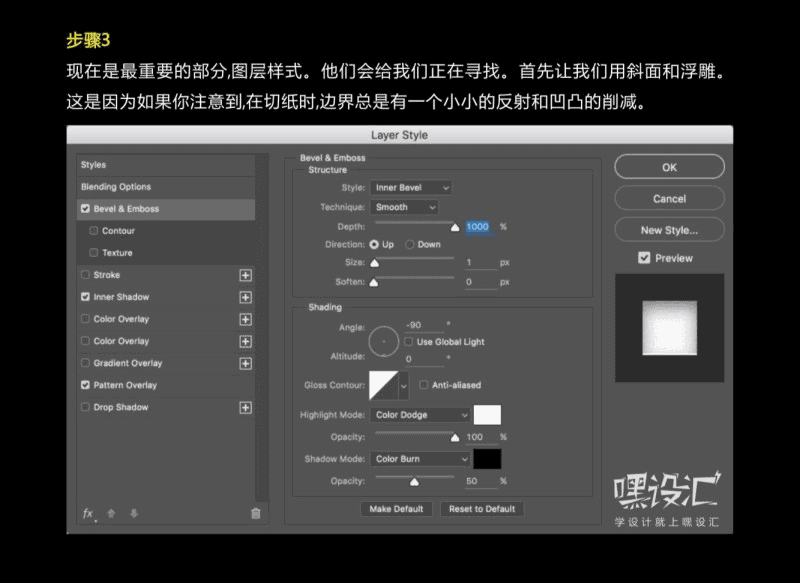The image size is (800, 583).
Task: Click the fx add-effect icon at panel bottom
Action: tap(86, 513)
